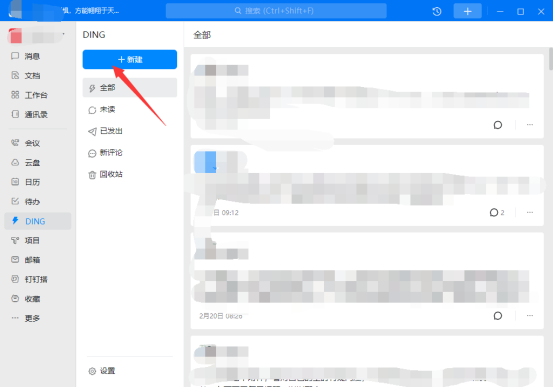Open the 回收站 recycle bin
Viewport: 553px width, 387px height.
coord(130,174)
